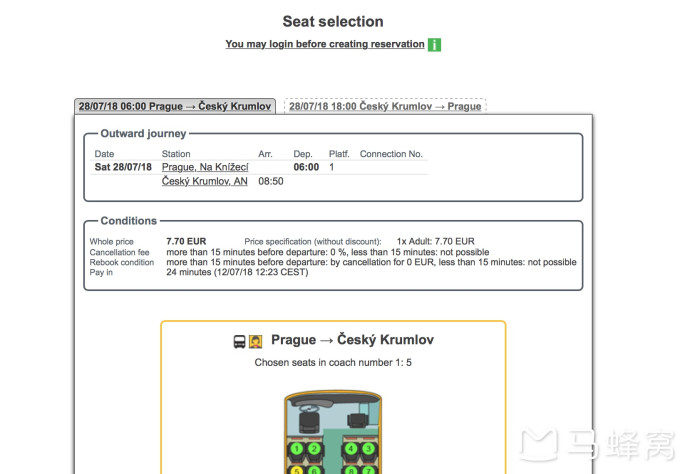The width and height of the screenshot is (680, 474).
Task: Select seat number 4 on the coach
Action: (x=351, y=449)
